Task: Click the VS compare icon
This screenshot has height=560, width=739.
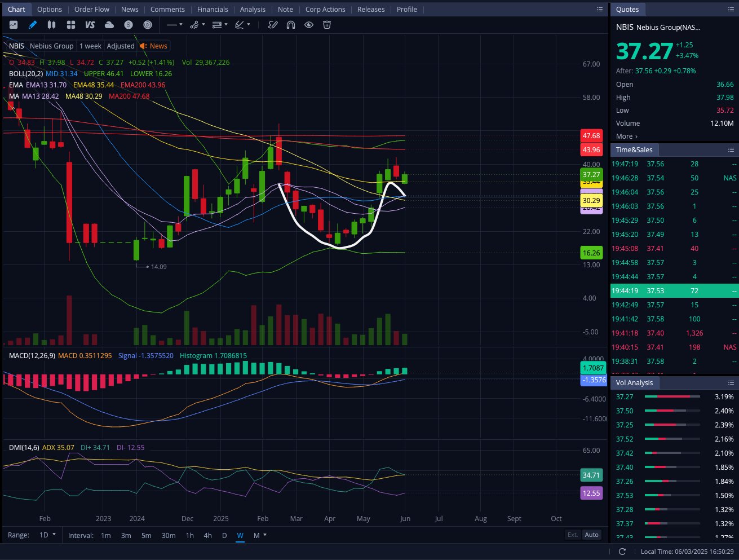Action: pyautogui.click(x=90, y=25)
